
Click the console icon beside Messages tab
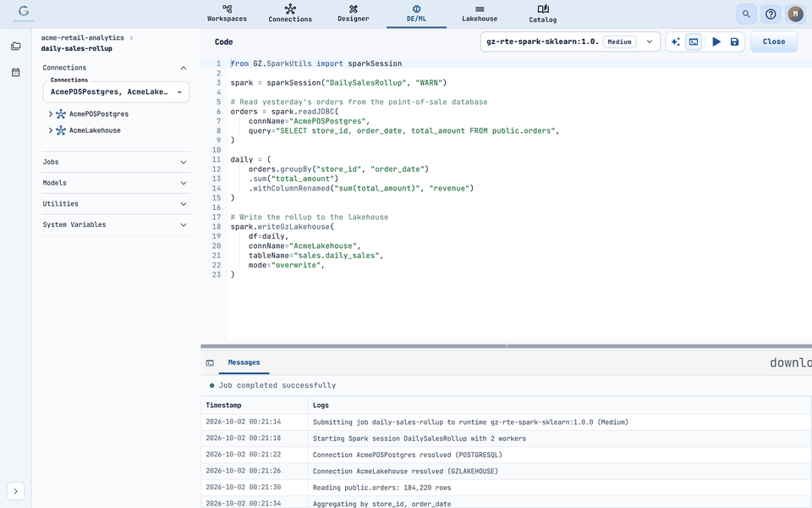[x=210, y=363]
